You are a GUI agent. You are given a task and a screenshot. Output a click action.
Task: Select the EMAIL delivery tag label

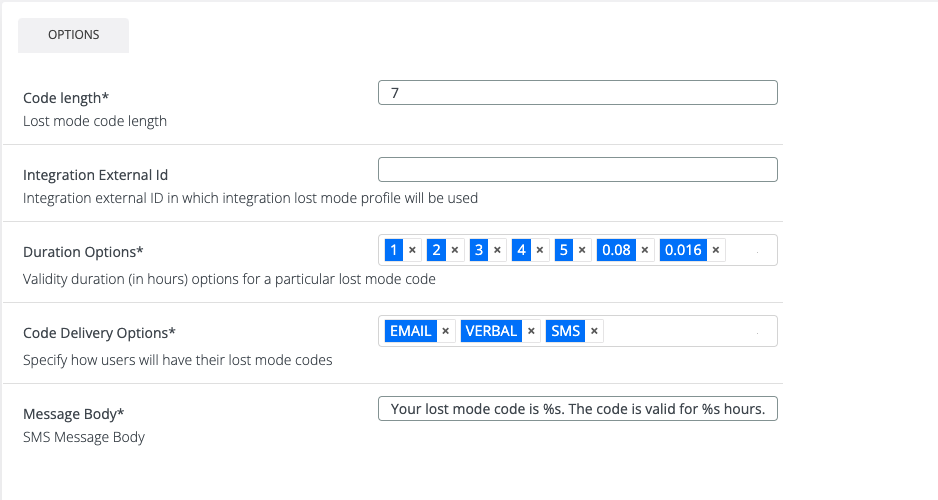point(410,331)
